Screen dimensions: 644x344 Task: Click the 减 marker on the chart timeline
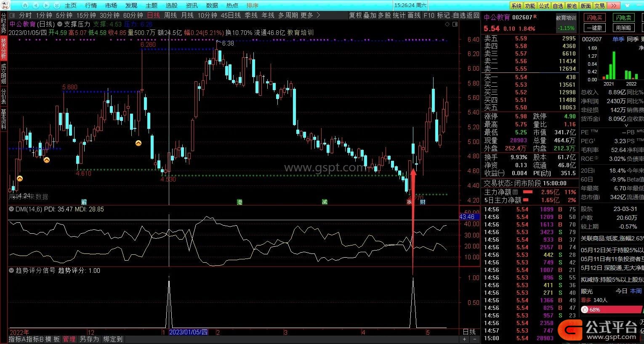point(325,202)
